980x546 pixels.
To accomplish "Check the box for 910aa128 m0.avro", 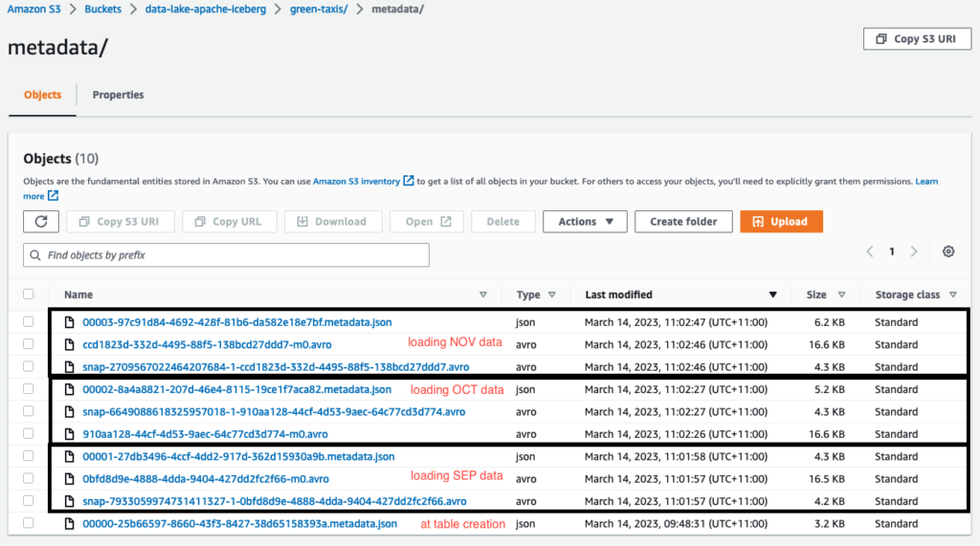I will pyautogui.click(x=28, y=433).
